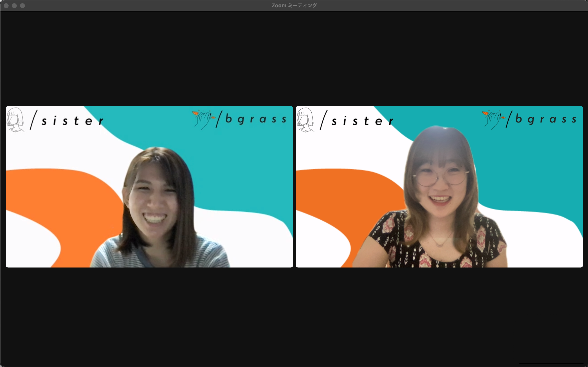Click the 'bgrass' text in left video tile
The height and width of the screenshot is (367, 588).
click(256, 119)
